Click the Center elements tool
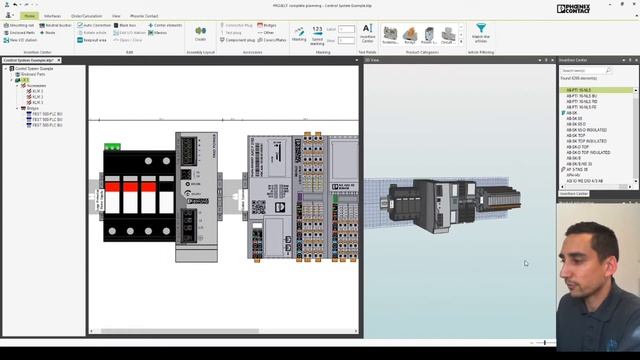Screen dimensions: 640x360 [165, 25]
